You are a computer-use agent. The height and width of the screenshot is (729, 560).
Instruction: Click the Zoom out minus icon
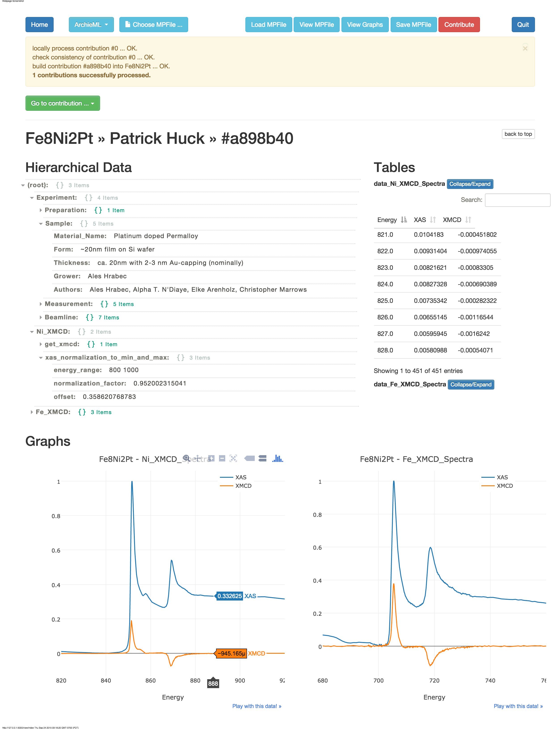pos(222,458)
